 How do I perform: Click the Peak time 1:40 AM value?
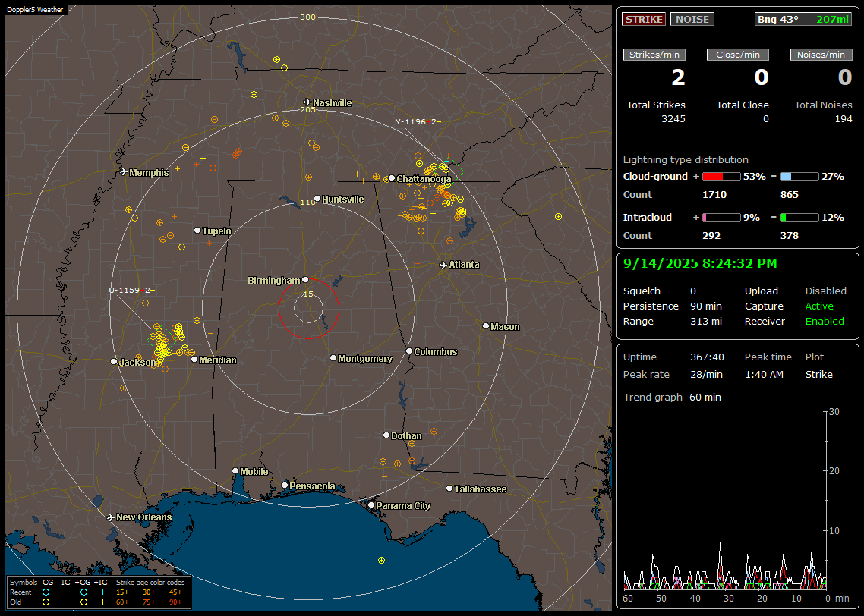click(x=764, y=374)
